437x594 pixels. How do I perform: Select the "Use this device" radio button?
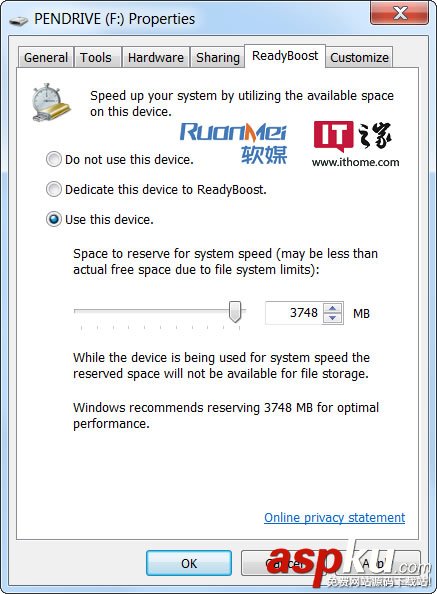click(53, 219)
